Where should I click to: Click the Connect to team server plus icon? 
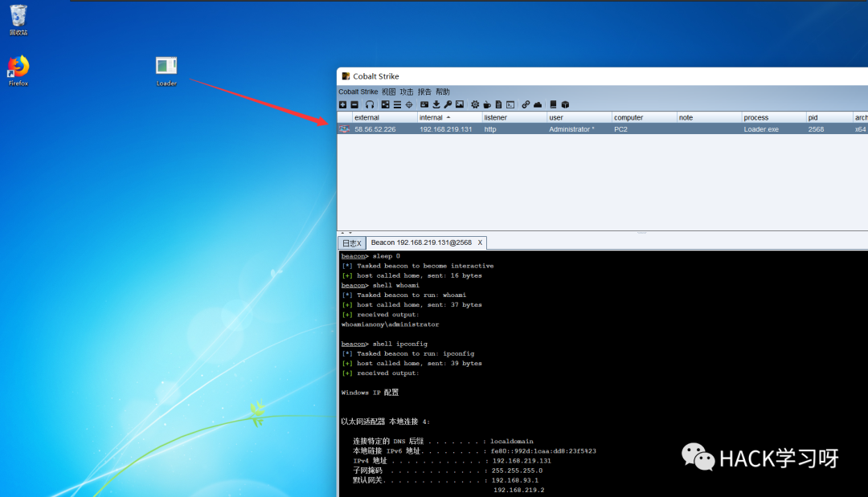(342, 104)
